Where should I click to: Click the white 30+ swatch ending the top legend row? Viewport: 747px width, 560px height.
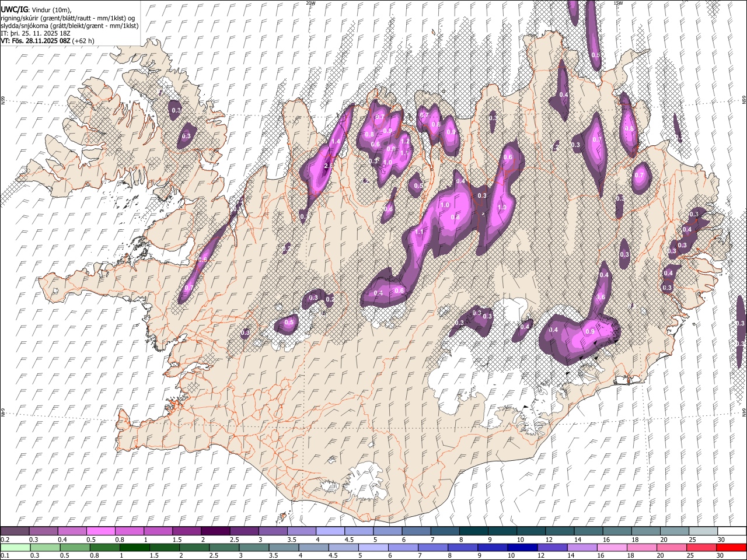point(732,531)
